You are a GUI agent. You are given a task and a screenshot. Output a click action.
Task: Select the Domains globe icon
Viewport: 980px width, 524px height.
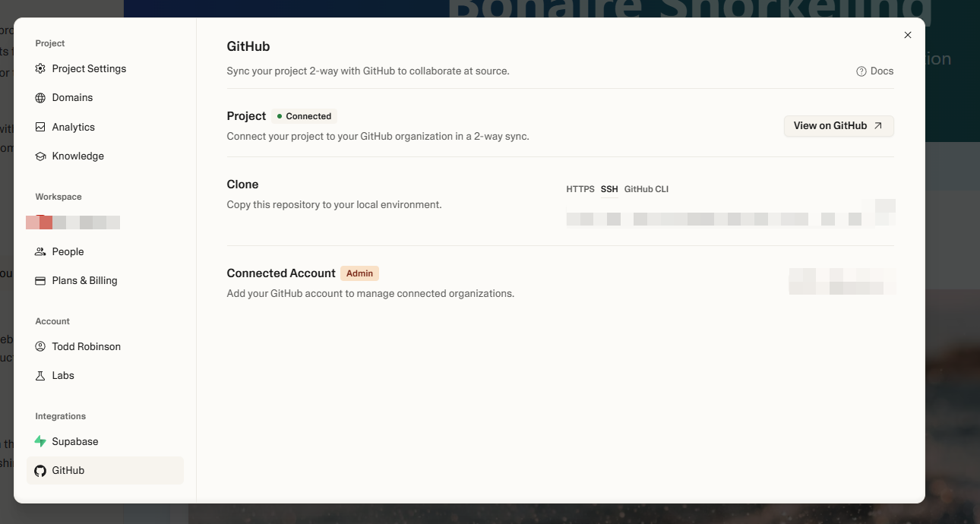click(40, 97)
